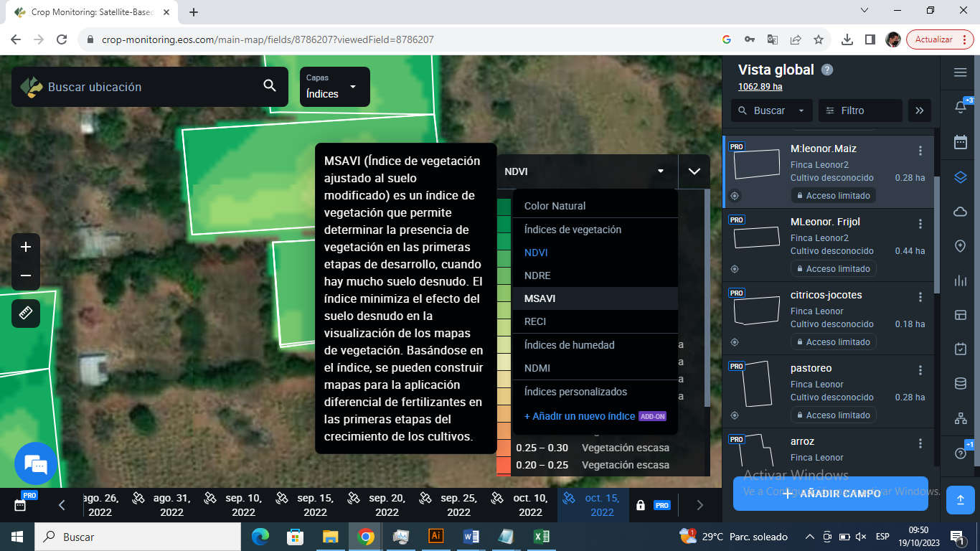Open the hamburger menu at top right
The height and width of the screenshot is (551, 980).
tap(960, 72)
